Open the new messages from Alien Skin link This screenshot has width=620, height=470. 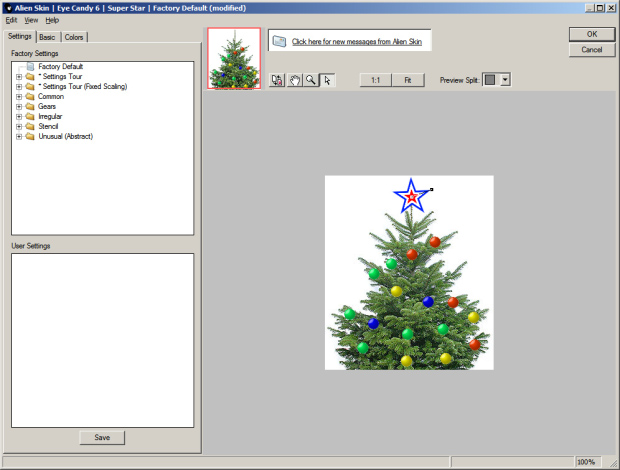[357, 42]
